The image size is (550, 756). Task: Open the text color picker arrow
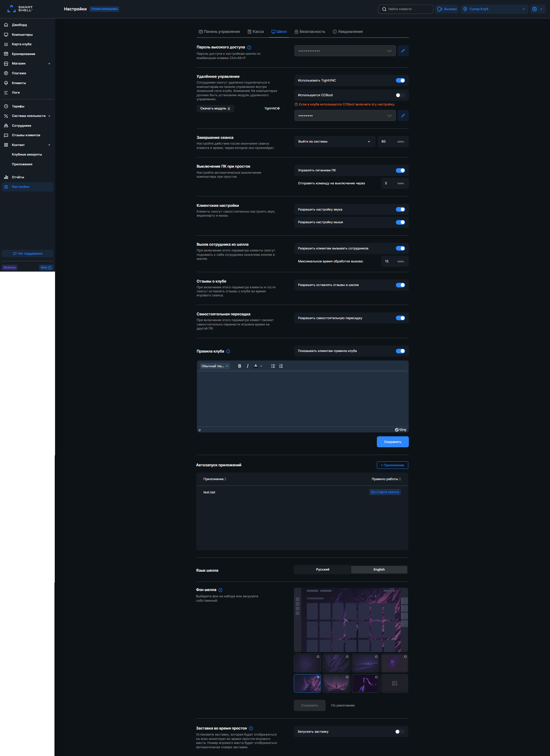point(261,366)
